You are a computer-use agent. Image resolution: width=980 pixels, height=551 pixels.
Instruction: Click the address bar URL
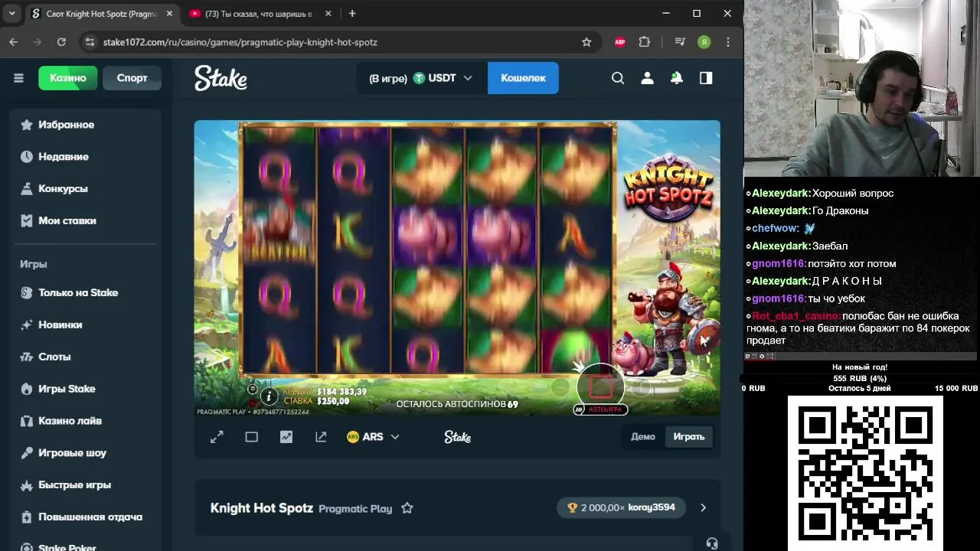coord(240,42)
